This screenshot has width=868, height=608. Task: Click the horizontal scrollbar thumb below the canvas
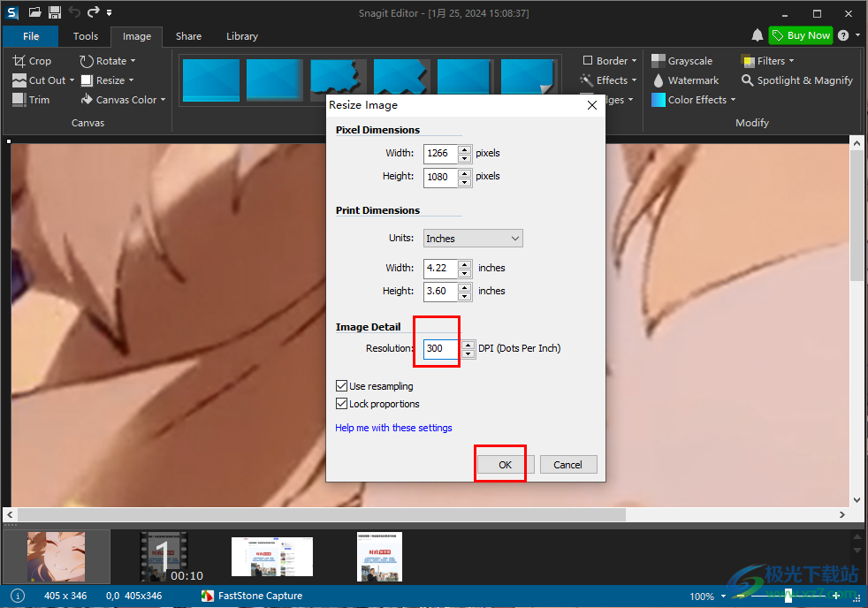pos(322,514)
